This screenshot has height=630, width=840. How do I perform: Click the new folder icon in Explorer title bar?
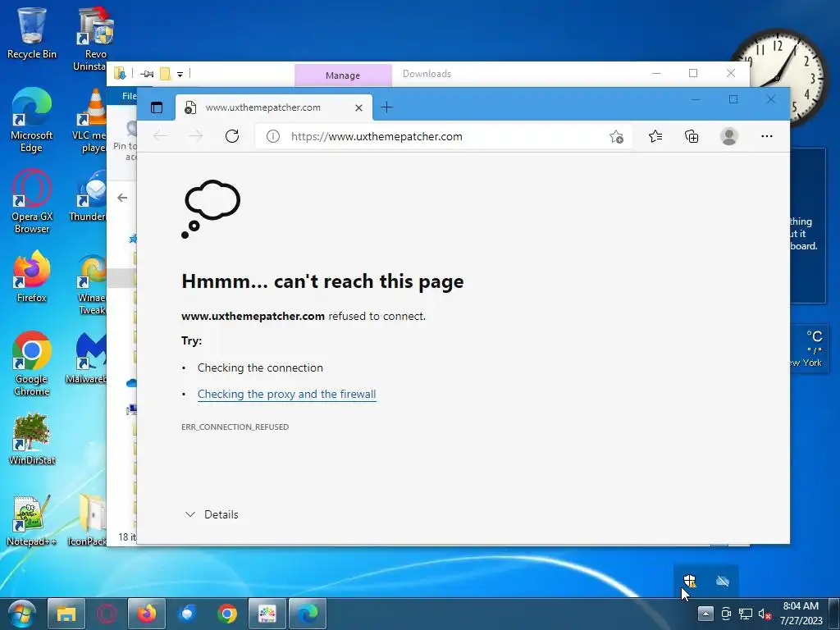pyautogui.click(x=166, y=74)
